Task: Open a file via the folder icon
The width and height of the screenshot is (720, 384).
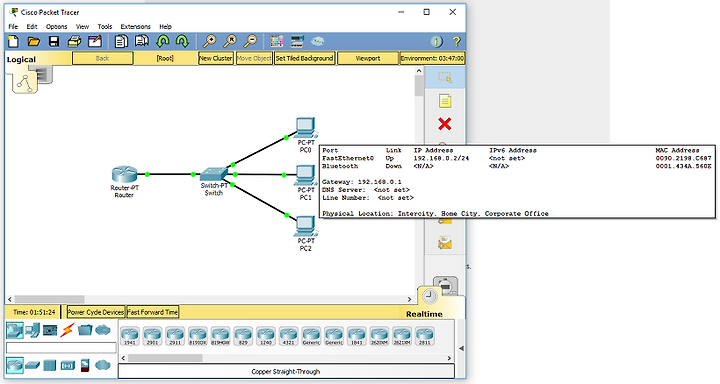Action: click(x=34, y=42)
